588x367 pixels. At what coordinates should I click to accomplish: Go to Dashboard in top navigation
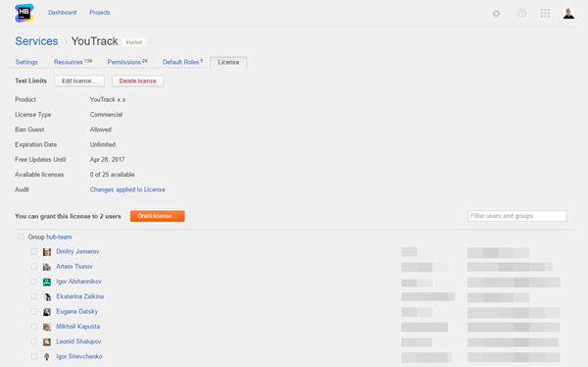point(63,13)
